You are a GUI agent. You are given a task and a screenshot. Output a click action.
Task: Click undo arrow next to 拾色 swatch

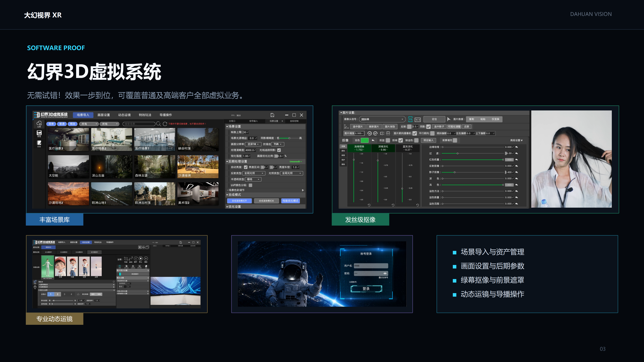coord(373,140)
